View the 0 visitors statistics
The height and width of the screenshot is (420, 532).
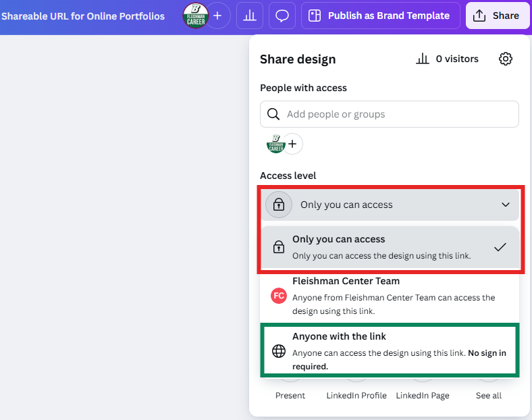coord(448,59)
